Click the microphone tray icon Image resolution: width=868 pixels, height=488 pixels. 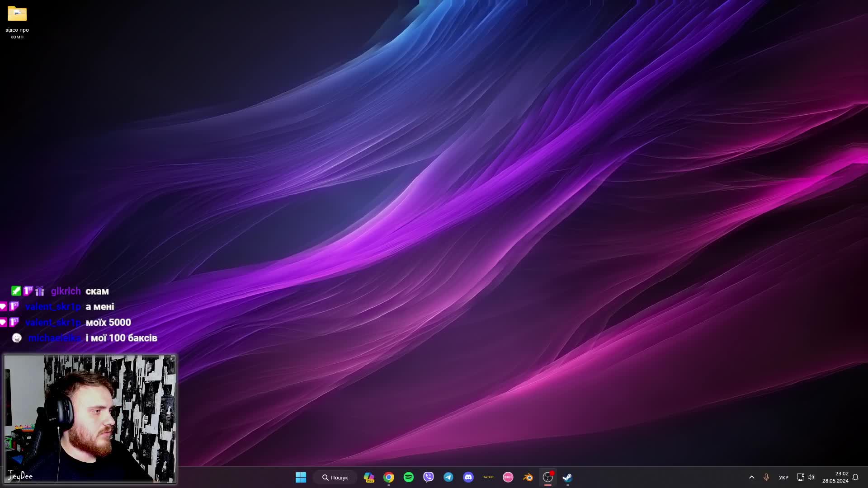point(766,477)
